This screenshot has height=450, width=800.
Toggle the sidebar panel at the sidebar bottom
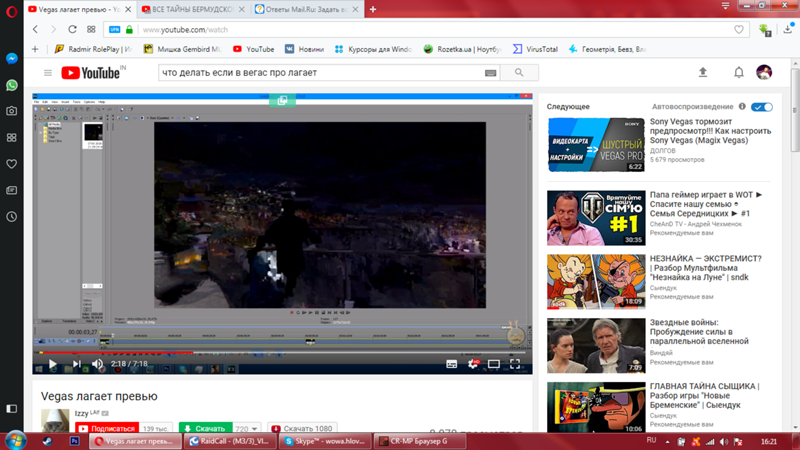coord(12,409)
